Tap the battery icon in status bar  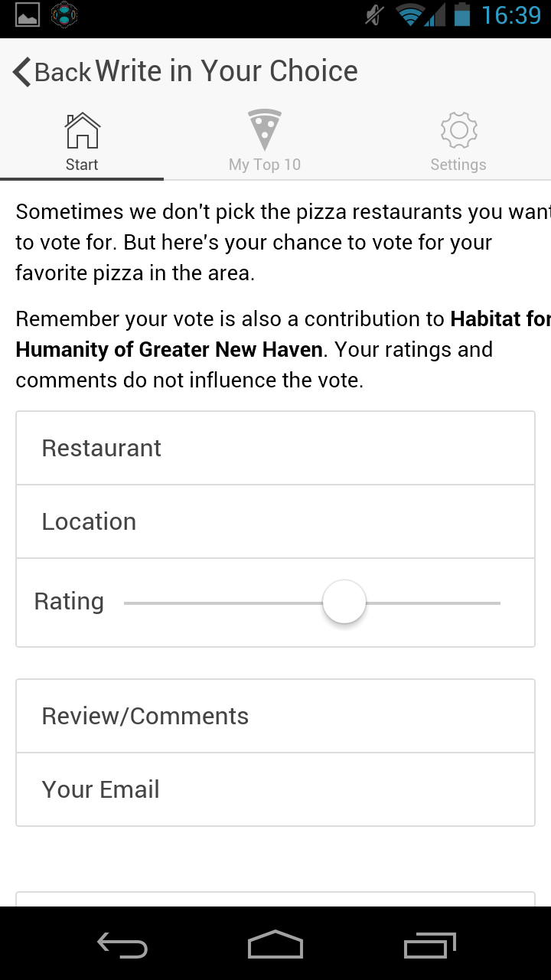(x=461, y=15)
